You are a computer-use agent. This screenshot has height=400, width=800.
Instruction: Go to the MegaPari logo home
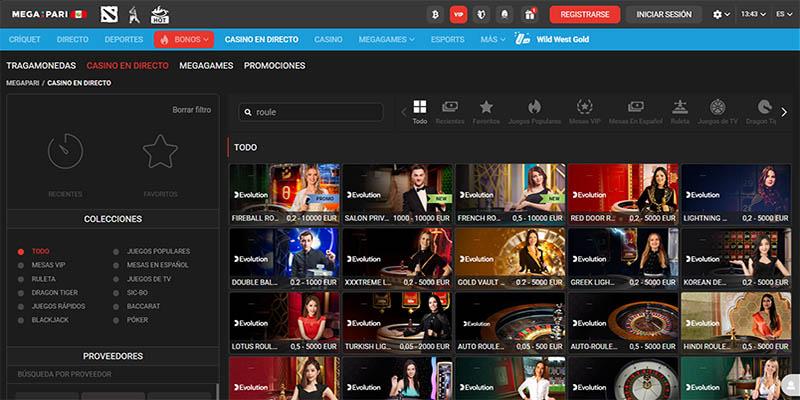[x=49, y=14]
